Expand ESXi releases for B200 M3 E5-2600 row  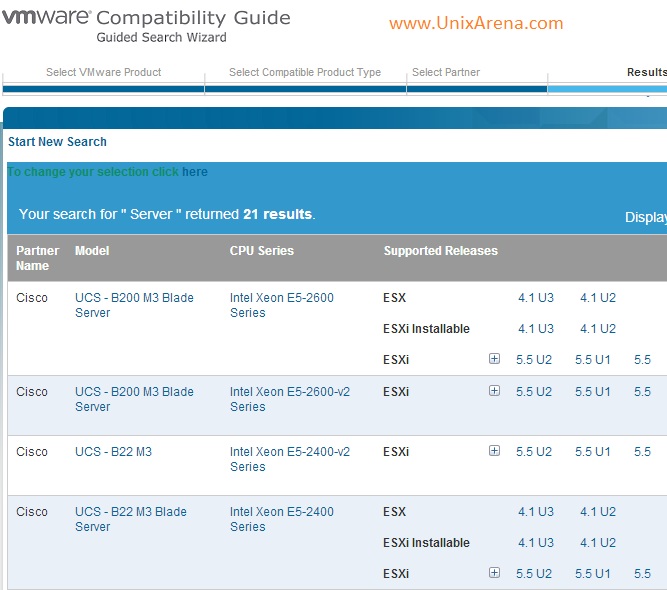[494, 359]
